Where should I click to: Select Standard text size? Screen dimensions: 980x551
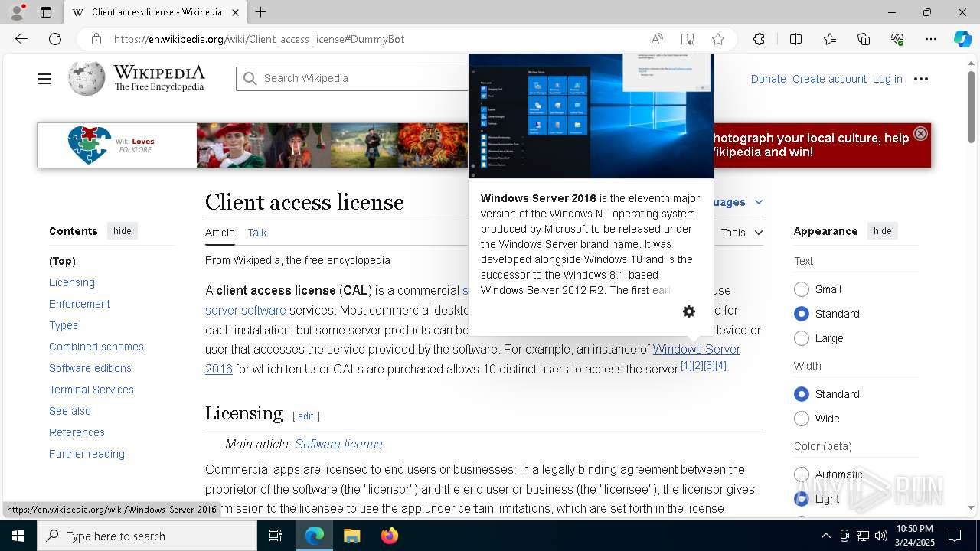[x=802, y=314]
